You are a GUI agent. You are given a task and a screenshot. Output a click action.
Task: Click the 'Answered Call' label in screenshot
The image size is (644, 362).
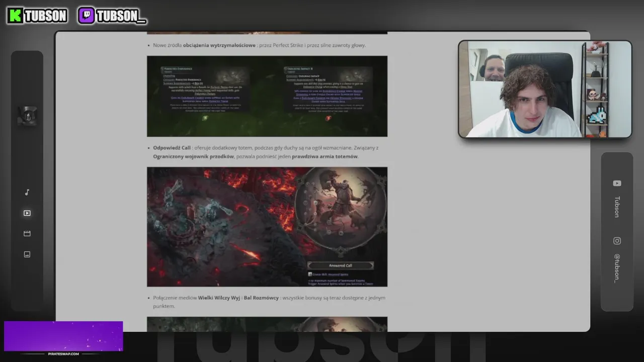[341, 265]
